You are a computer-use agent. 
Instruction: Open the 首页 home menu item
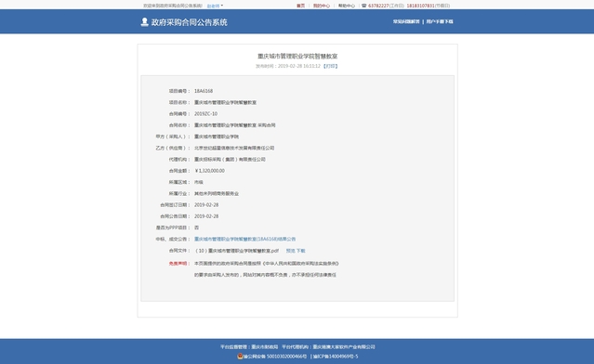(300, 6)
